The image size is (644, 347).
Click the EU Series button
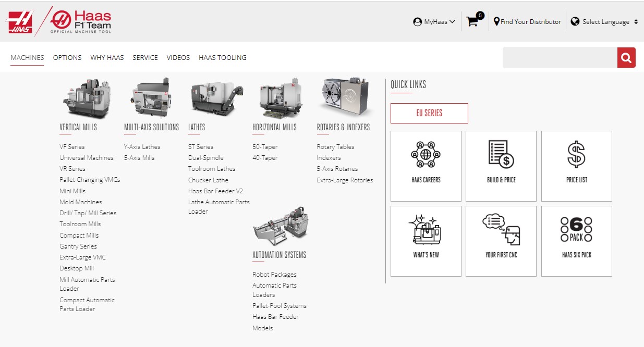[x=429, y=113]
